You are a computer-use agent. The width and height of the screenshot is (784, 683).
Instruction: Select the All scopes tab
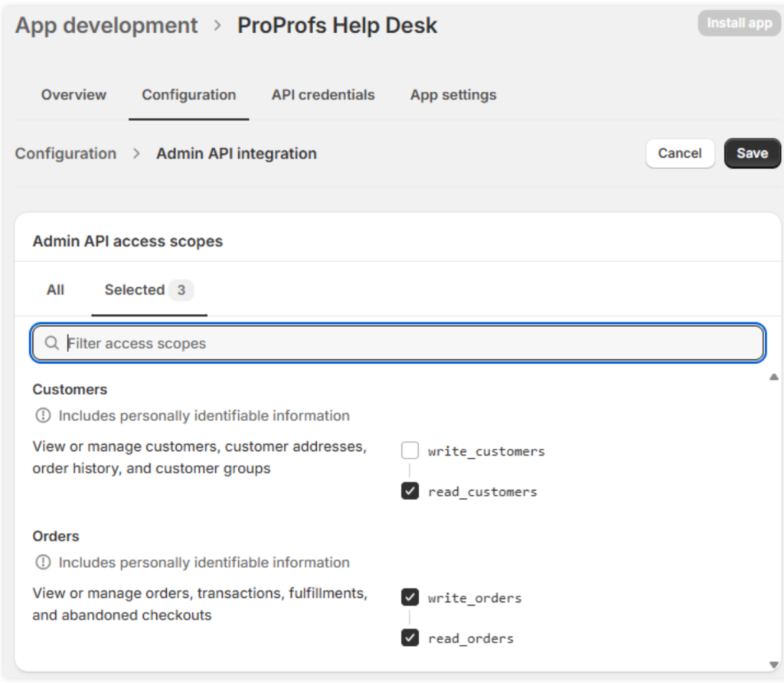pyautogui.click(x=54, y=290)
